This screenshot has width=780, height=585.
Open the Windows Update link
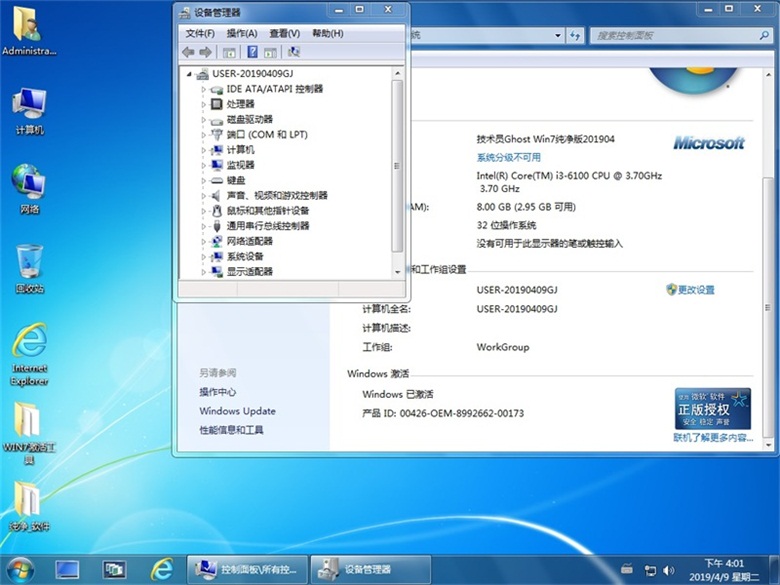click(x=237, y=411)
